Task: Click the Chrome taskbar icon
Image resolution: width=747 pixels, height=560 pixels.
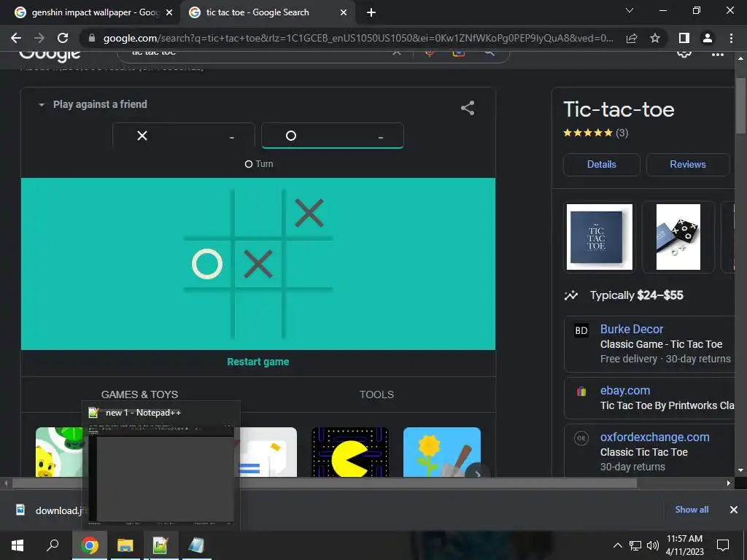Action: coord(90,545)
